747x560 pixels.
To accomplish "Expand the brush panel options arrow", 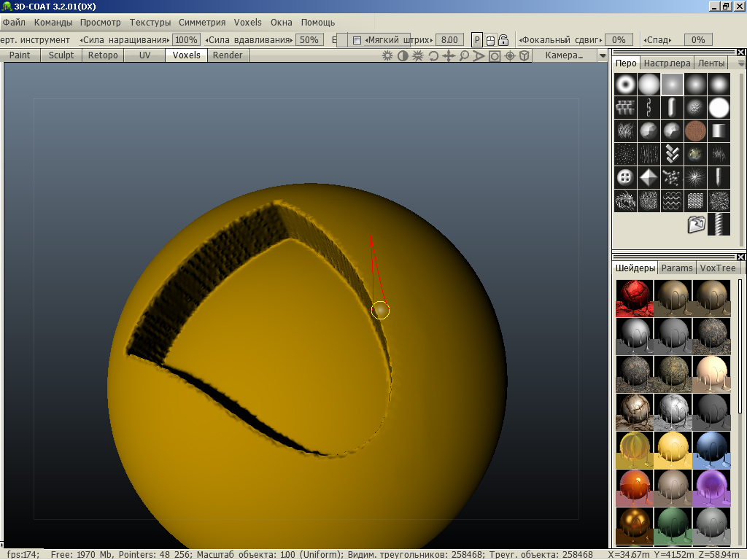I will (741, 63).
